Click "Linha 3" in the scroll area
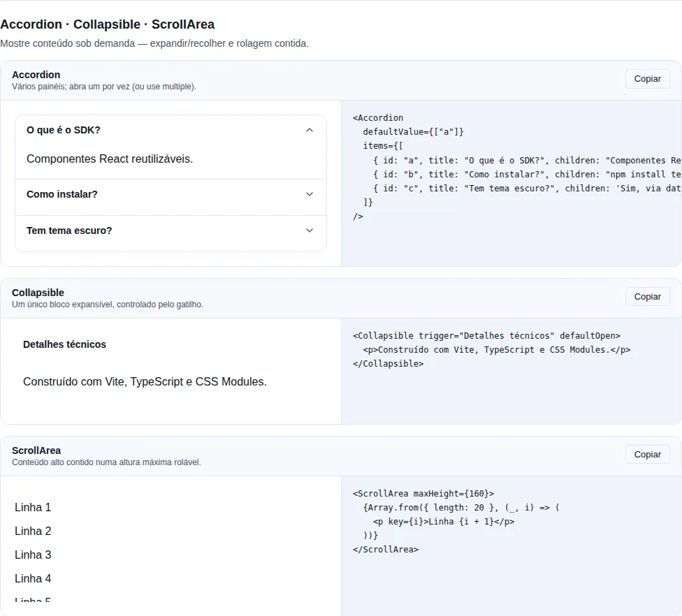This screenshot has height=616, width=682. click(33, 555)
